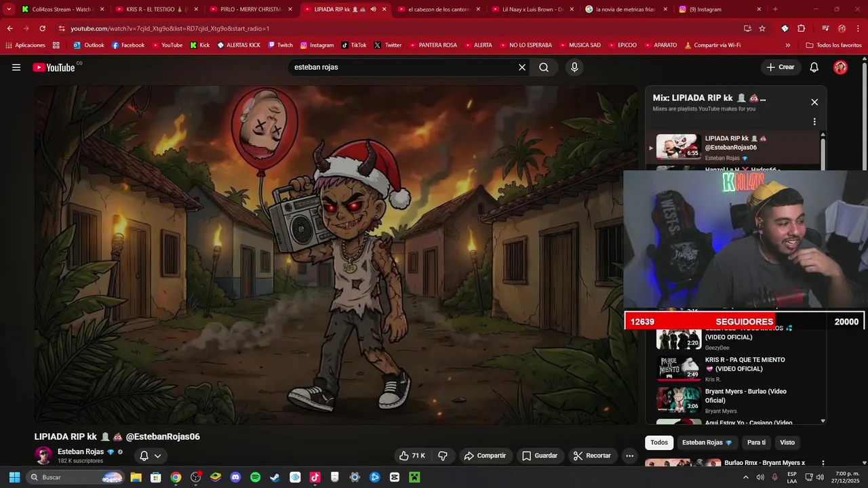The height and width of the screenshot is (488, 868).
Task: Open Chrome extensions puzzle icon
Action: point(801,28)
